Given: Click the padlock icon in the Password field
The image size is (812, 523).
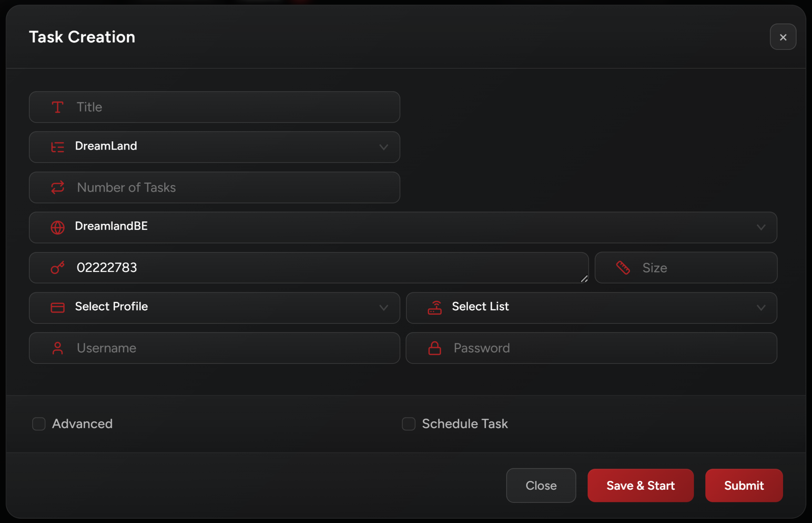Looking at the screenshot, I should (435, 348).
